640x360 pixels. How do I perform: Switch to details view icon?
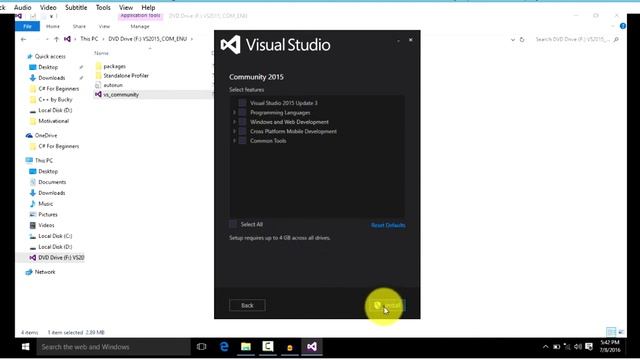(x=611, y=331)
